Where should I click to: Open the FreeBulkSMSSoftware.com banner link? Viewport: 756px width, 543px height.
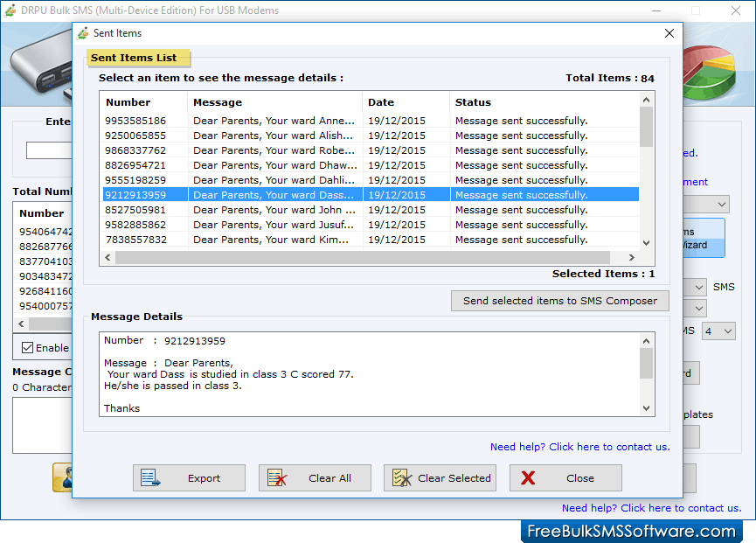tap(630, 530)
